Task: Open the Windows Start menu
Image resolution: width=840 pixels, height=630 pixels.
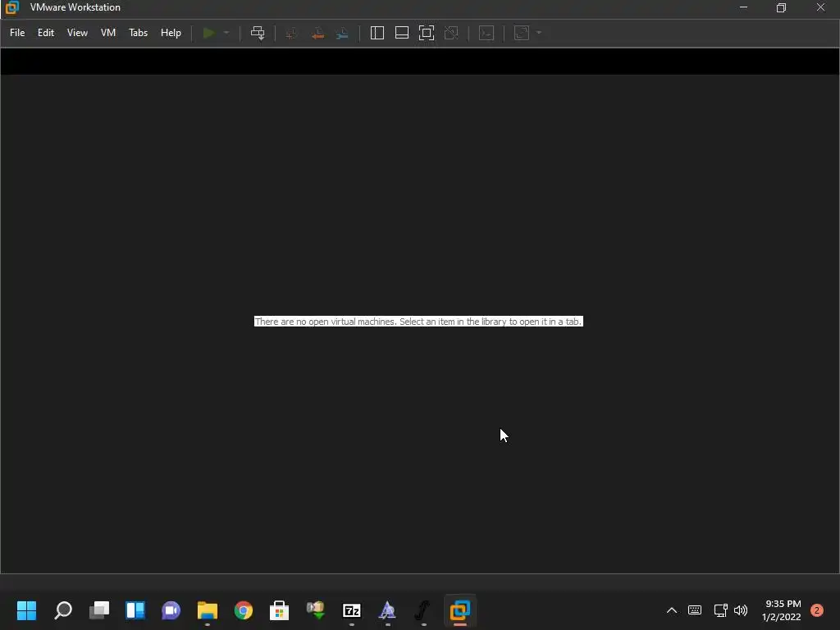Action: click(x=27, y=610)
